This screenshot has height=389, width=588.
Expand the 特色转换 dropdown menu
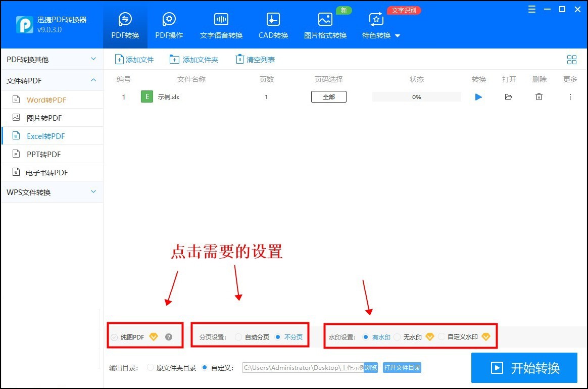pyautogui.click(x=399, y=36)
